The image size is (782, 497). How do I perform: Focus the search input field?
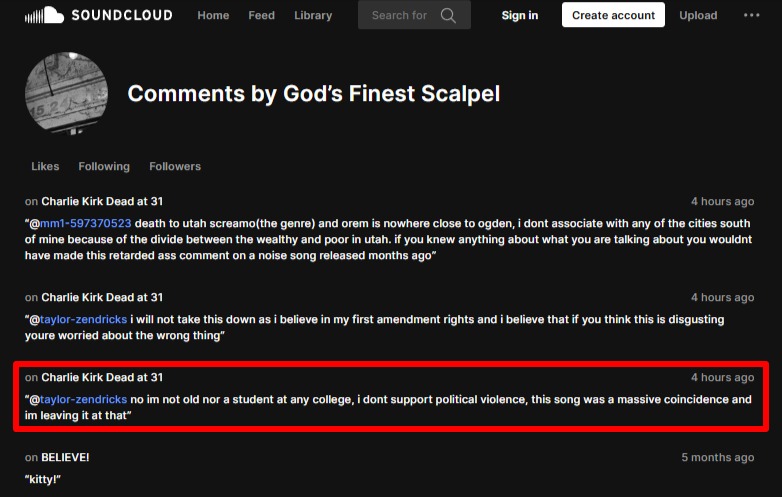(399, 15)
